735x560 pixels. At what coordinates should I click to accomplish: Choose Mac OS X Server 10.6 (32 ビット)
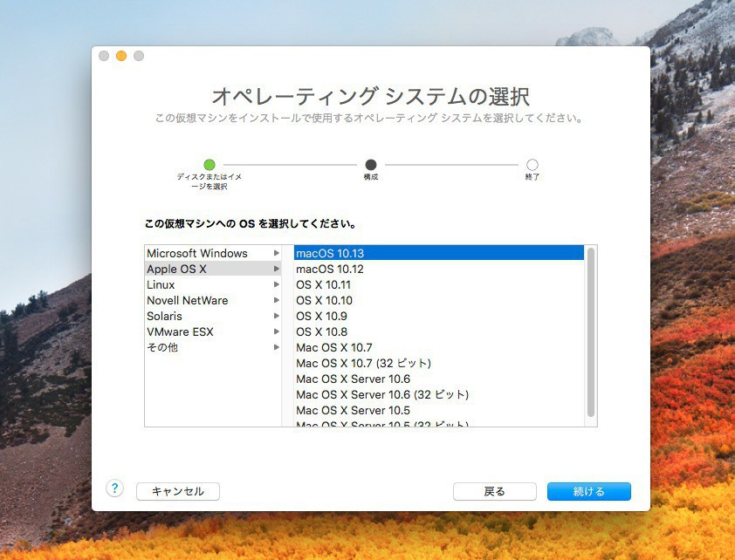click(439, 394)
